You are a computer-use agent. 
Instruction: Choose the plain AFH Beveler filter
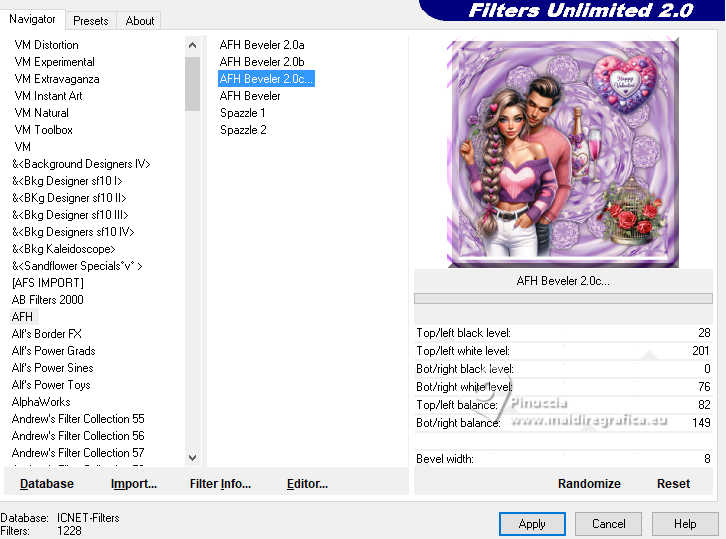(250, 96)
